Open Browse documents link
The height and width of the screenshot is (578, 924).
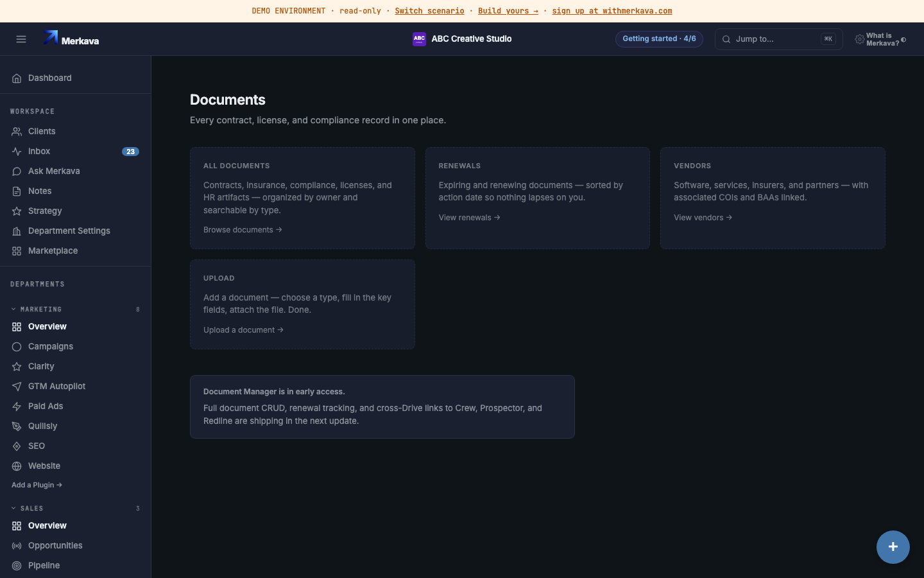coord(243,230)
